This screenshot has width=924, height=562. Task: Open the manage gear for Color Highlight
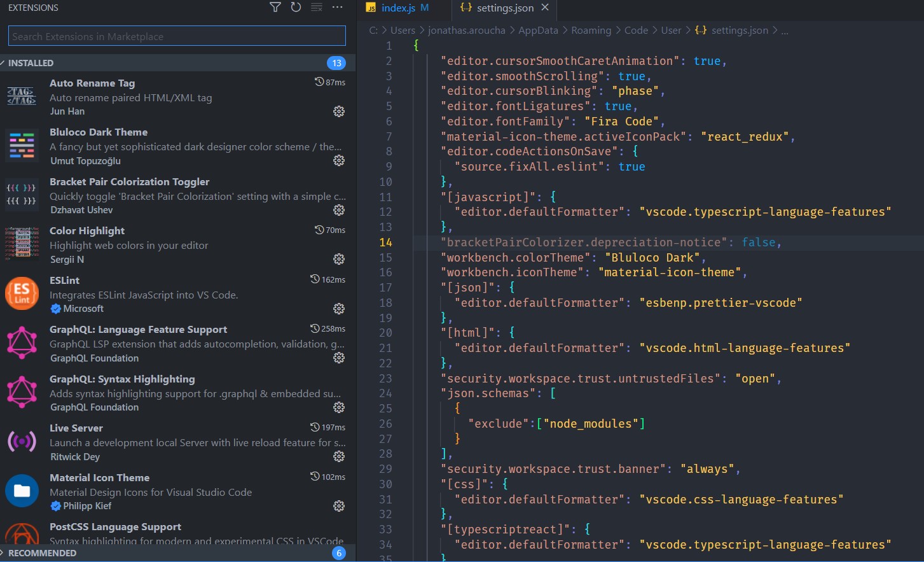[x=339, y=259]
